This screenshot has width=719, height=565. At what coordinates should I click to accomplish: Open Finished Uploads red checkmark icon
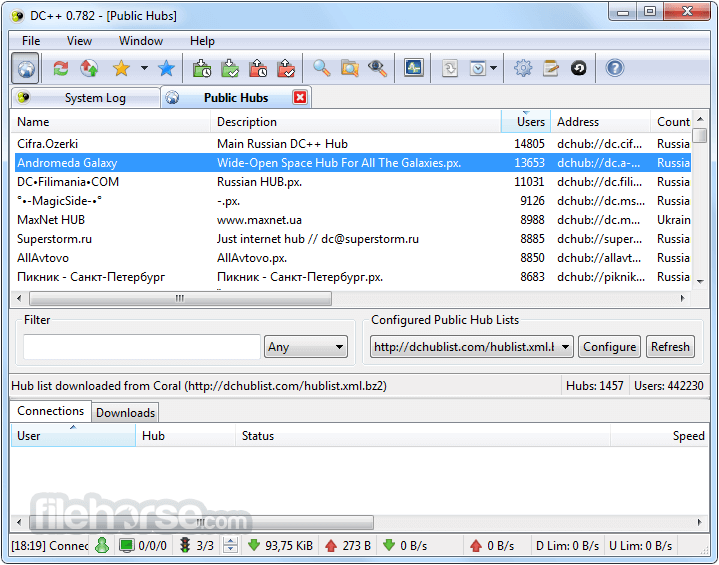coord(286,69)
